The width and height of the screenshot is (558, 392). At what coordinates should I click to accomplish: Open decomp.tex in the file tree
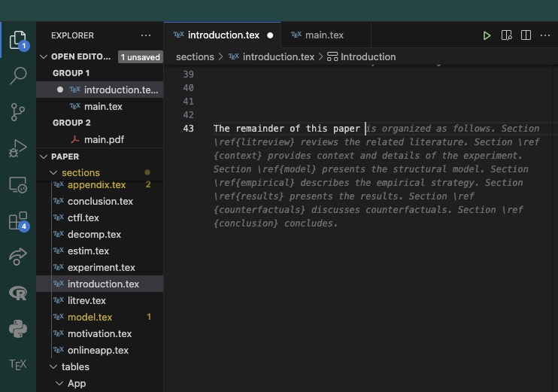click(99, 234)
